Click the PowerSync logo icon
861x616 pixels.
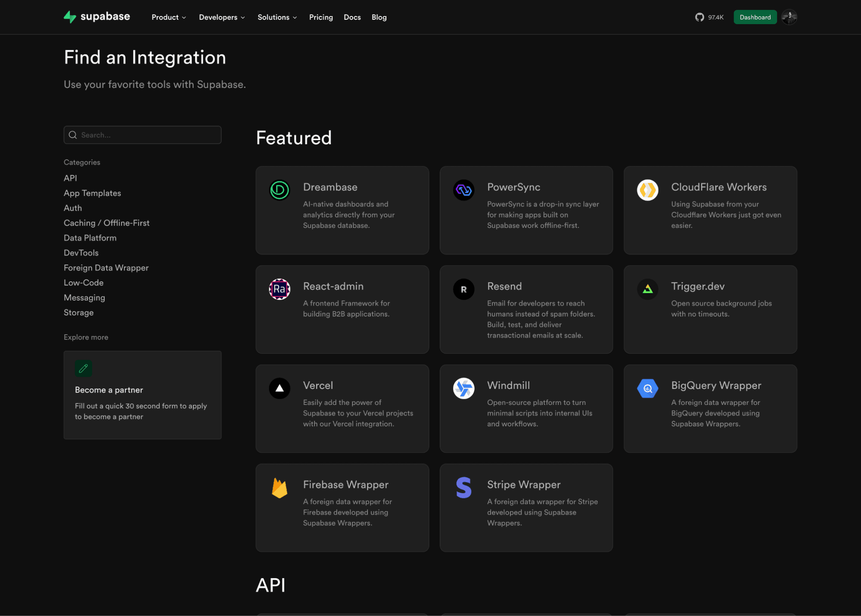pyautogui.click(x=463, y=190)
